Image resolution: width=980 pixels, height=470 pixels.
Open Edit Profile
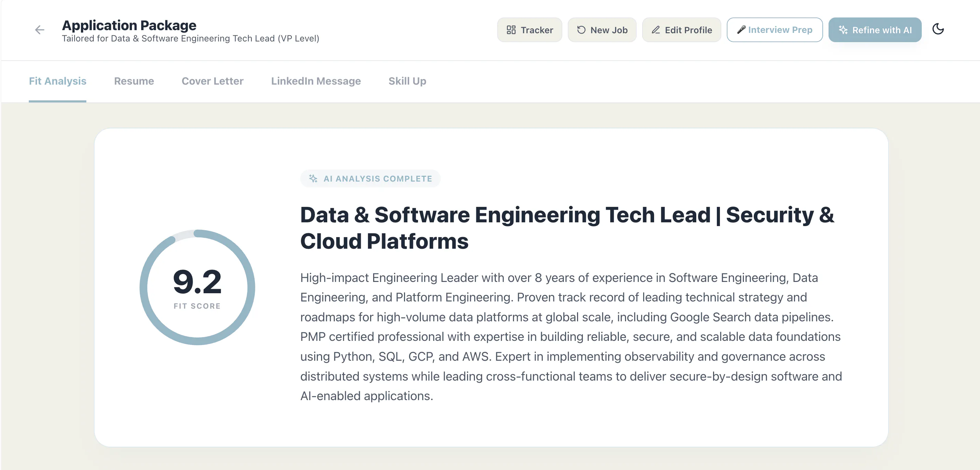tap(681, 30)
